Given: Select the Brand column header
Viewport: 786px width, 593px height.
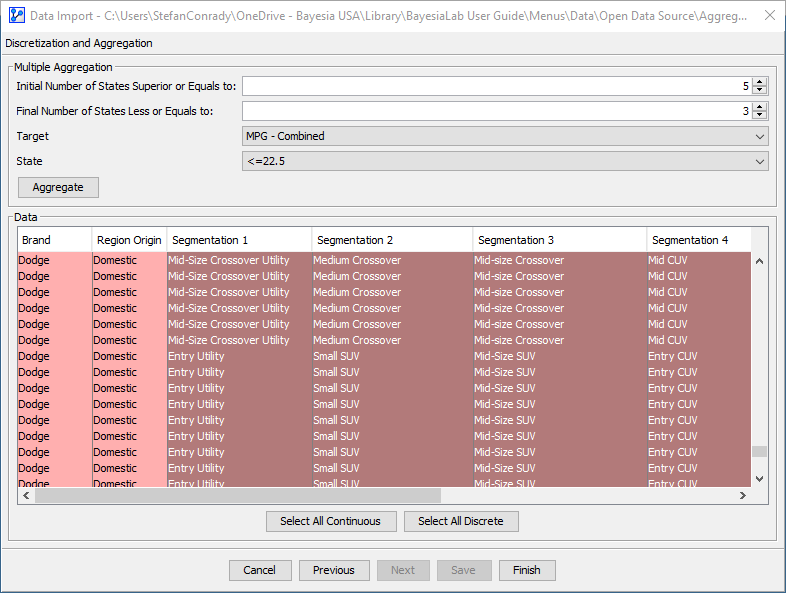Looking at the screenshot, I should pyautogui.click(x=55, y=240).
